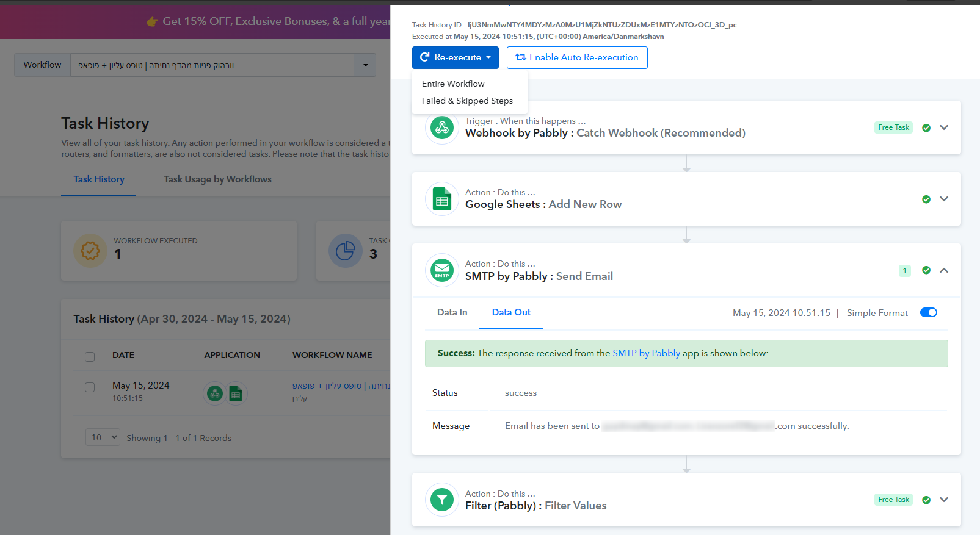Click 'Showing 1 - 1 of 1 Records' text

click(179, 438)
